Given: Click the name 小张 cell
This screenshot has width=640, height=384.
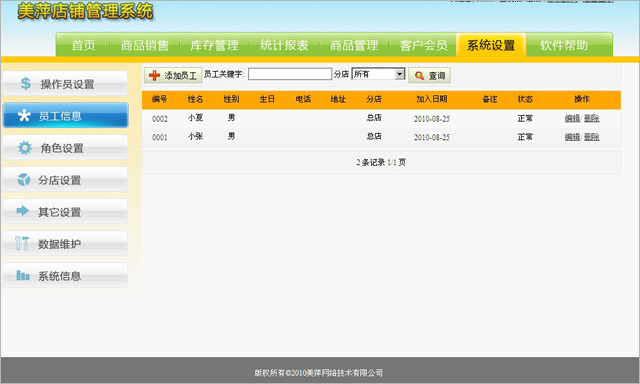Looking at the screenshot, I should pos(195,137).
